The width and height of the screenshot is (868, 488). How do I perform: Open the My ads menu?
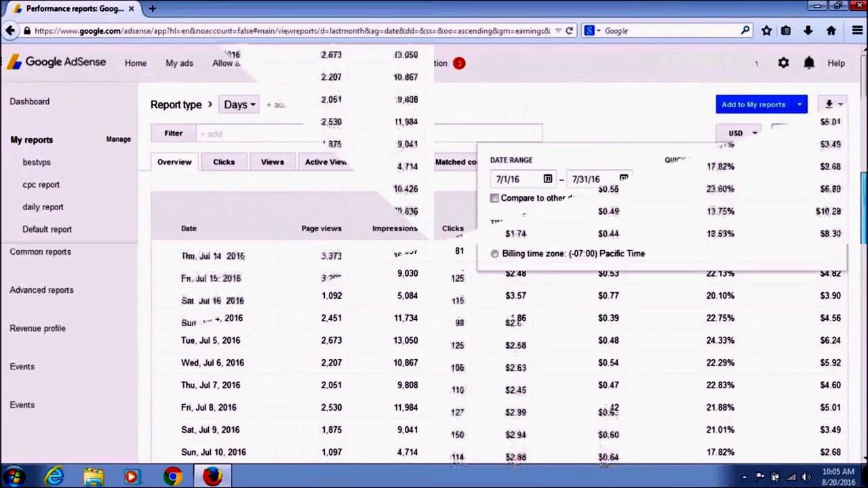[179, 63]
